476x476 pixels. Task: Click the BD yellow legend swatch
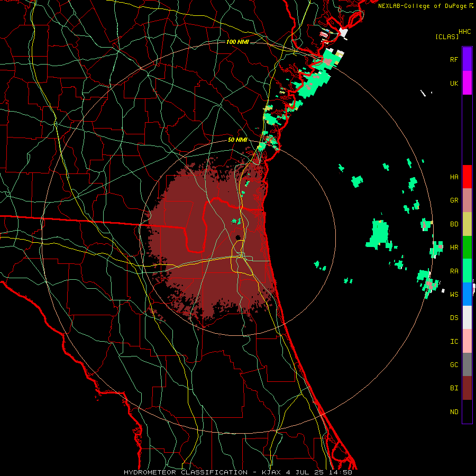pos(467,224)
